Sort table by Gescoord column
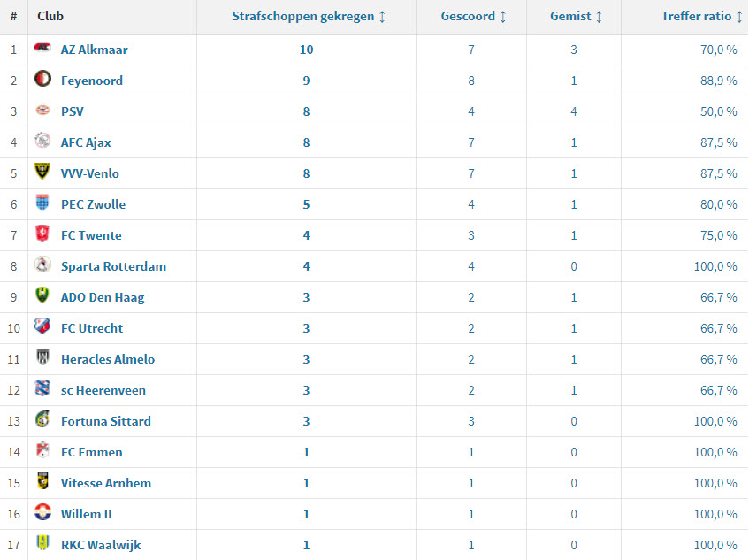The image size is (749, 560). click(x=474, y=17)
